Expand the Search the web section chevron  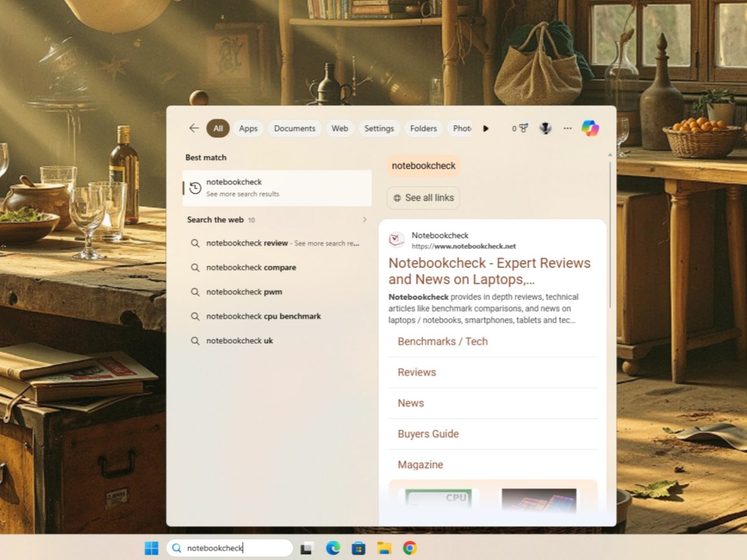click(364, 219)
